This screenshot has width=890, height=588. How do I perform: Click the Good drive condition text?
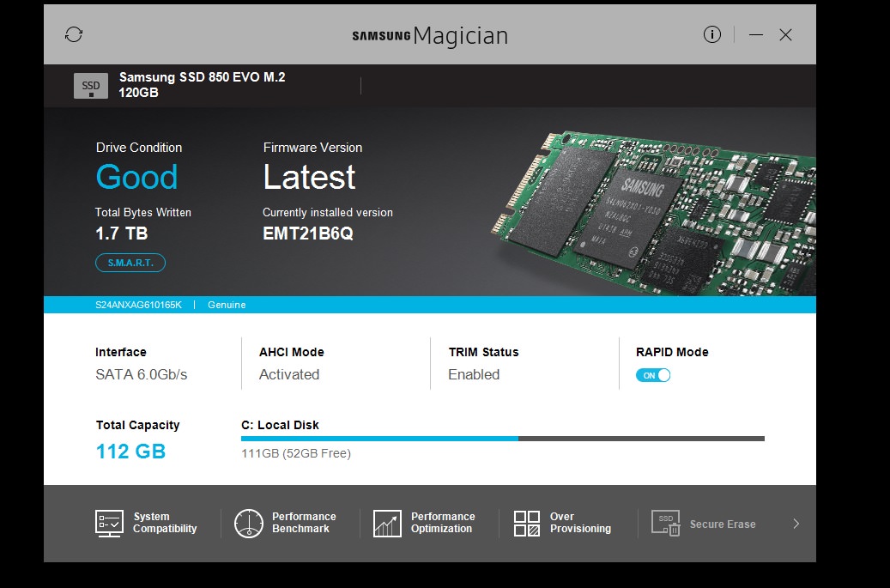pos(136,177)
